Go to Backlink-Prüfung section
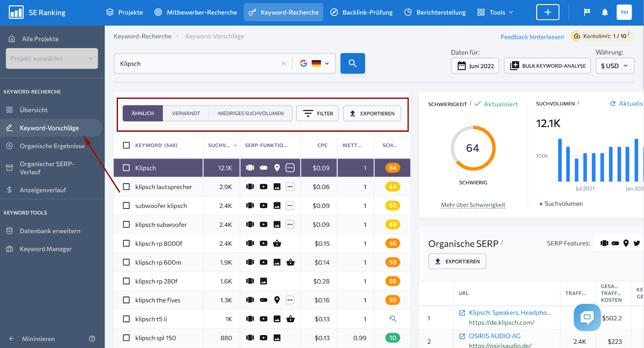Viewport: 644px width, 348px height. (361, 12)
